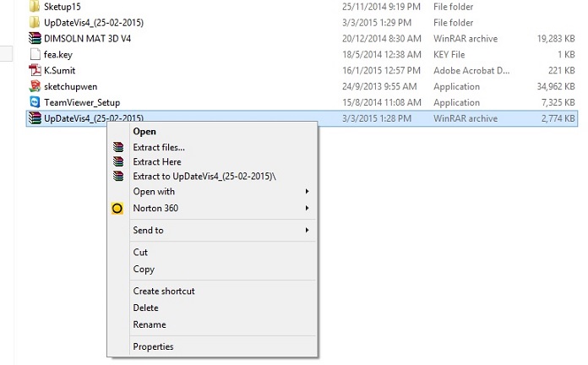Click the selected UpDateVis4 WinRAR archive icon
The width and height of the screenshot is (588, 365).
click(35, 118)
